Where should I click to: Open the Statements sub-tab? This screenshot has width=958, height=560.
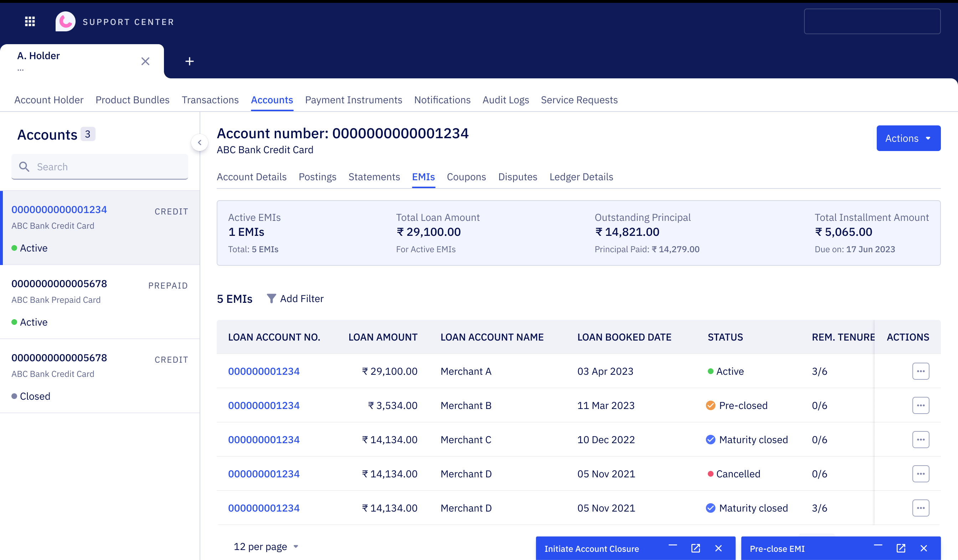(374, 177)
